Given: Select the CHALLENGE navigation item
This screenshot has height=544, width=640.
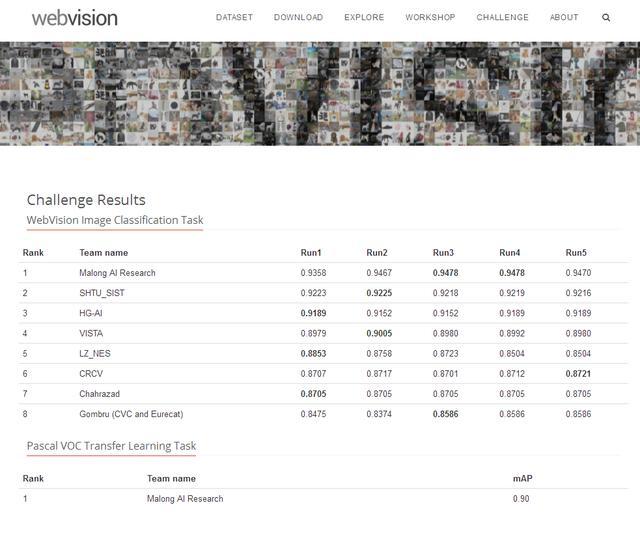Looking at the screenshot, I should tap(502, 18).
